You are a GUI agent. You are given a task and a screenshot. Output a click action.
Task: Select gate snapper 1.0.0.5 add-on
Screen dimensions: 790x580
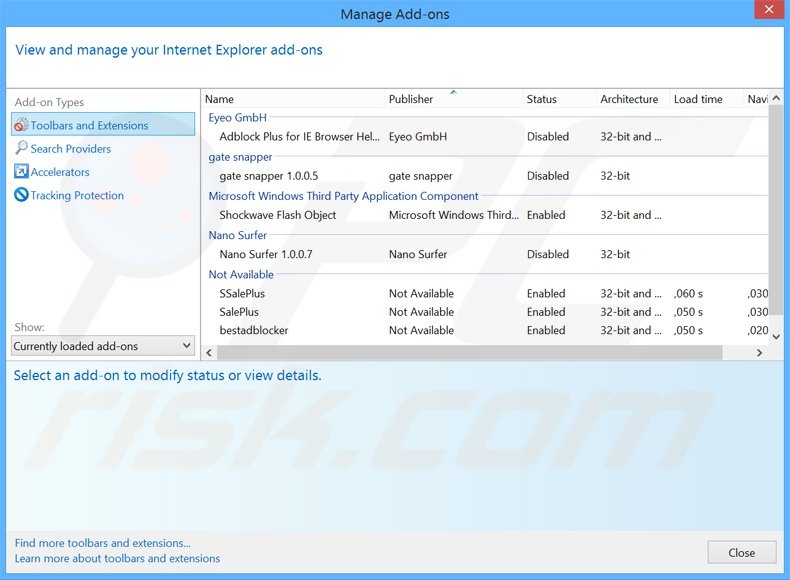pyautogui.click(x=486, y=175)
